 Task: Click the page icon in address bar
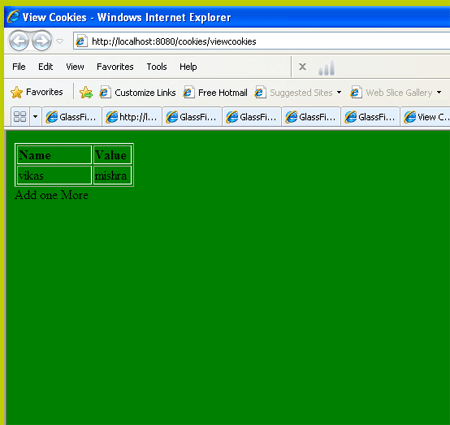pyautogui.click(x=81, y=41)
